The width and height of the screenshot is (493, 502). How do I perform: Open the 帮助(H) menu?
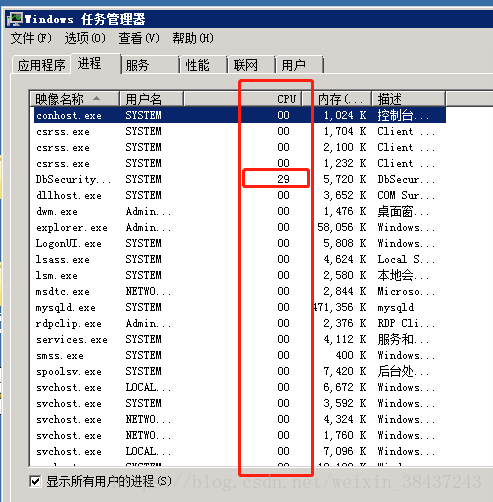[x=193, y=38]
